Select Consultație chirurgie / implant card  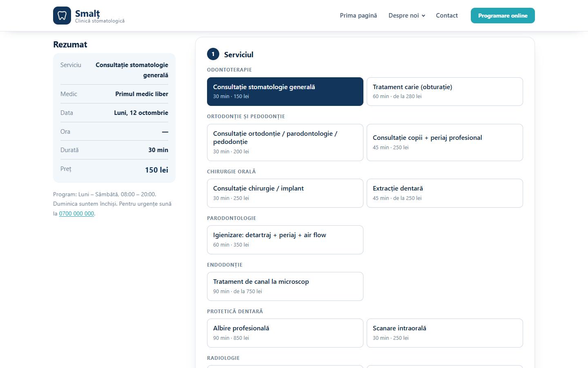point(285,193)
